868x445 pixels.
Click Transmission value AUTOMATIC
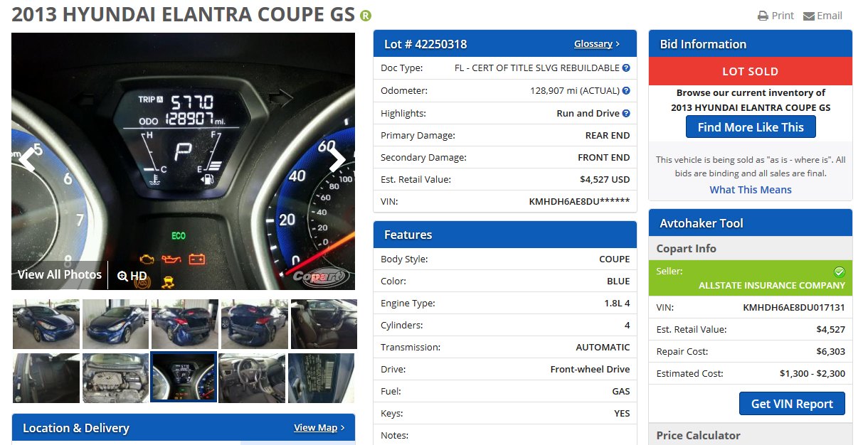click(x=603, y=347)
